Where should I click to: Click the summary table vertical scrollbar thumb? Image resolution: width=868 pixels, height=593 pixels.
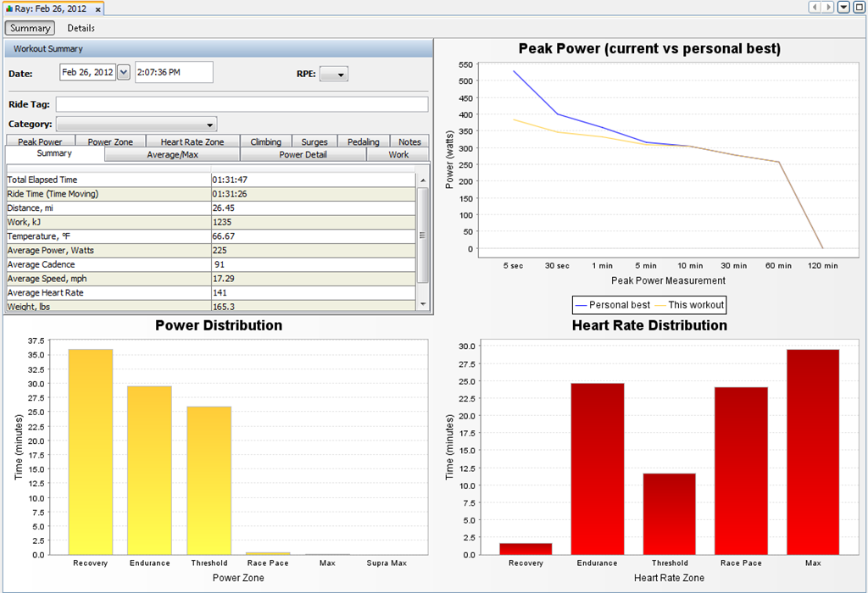click(x=422, y=236)
